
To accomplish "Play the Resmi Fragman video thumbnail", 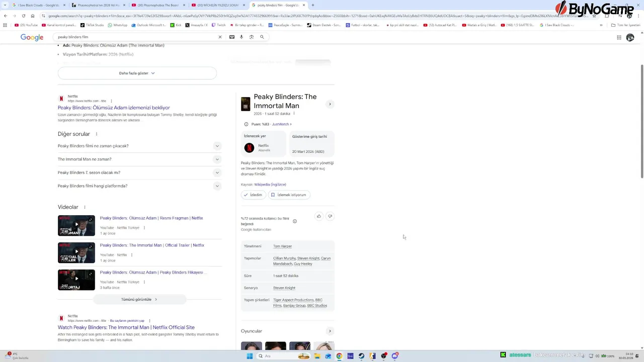I will click(x=76, y=226).
